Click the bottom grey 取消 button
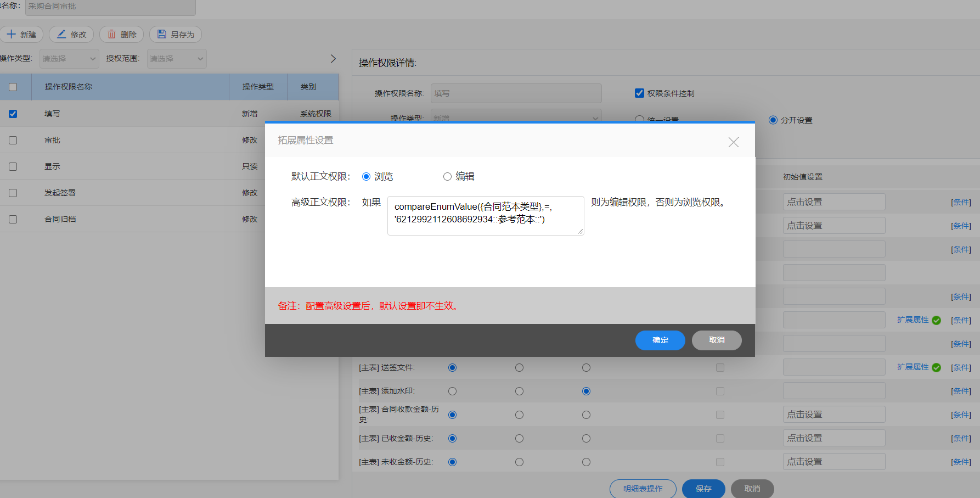This screenshot has height=498, width=980. click(752, 489)
